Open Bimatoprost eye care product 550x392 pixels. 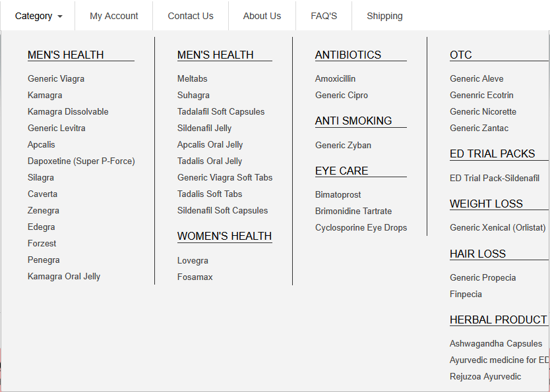338,195
